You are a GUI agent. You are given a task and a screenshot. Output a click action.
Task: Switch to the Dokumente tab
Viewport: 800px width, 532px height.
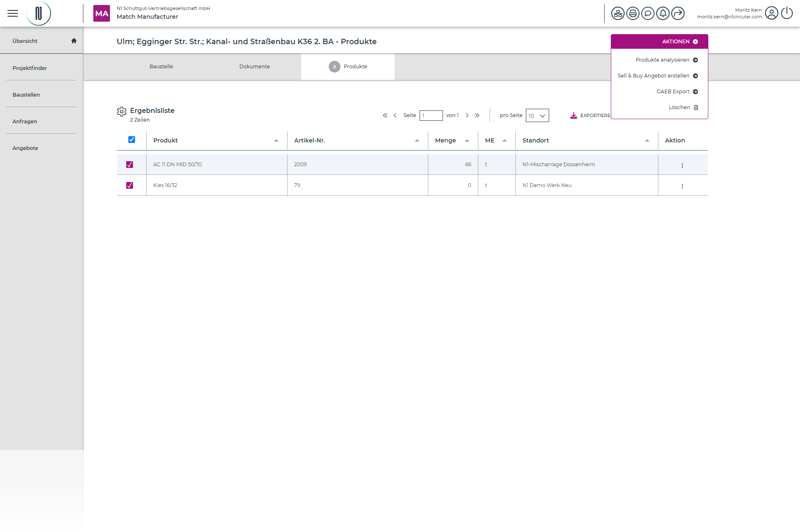254,67
